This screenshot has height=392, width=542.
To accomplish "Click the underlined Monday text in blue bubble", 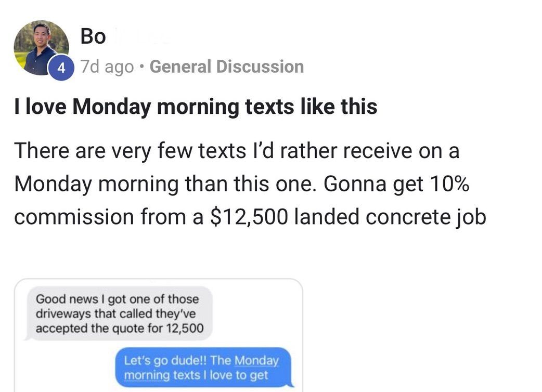I will coord(256,360).
